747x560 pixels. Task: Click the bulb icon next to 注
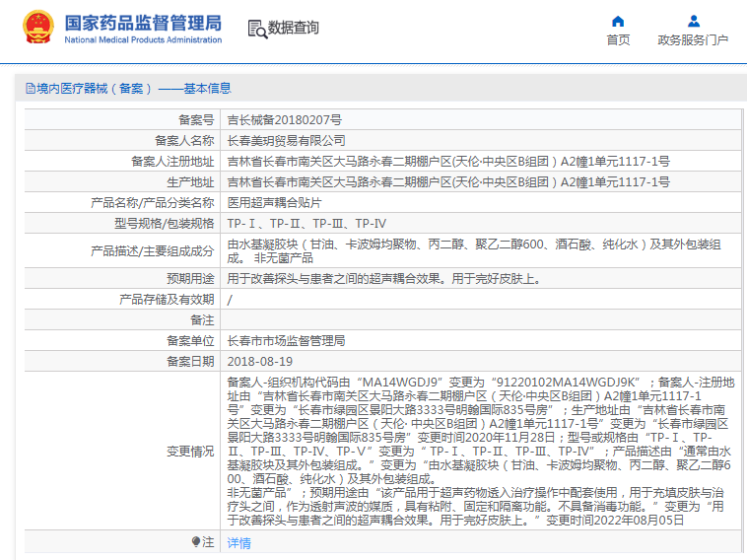(196, 541)
